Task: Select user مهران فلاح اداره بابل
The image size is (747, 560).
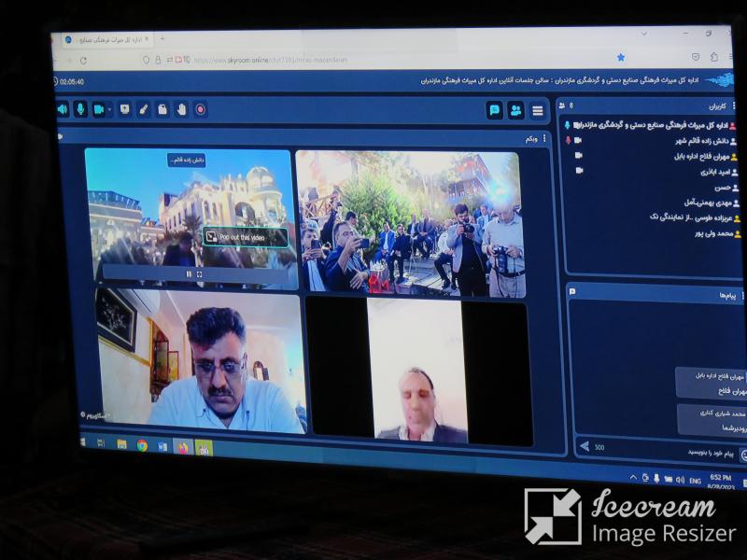Action: [705, 156]
